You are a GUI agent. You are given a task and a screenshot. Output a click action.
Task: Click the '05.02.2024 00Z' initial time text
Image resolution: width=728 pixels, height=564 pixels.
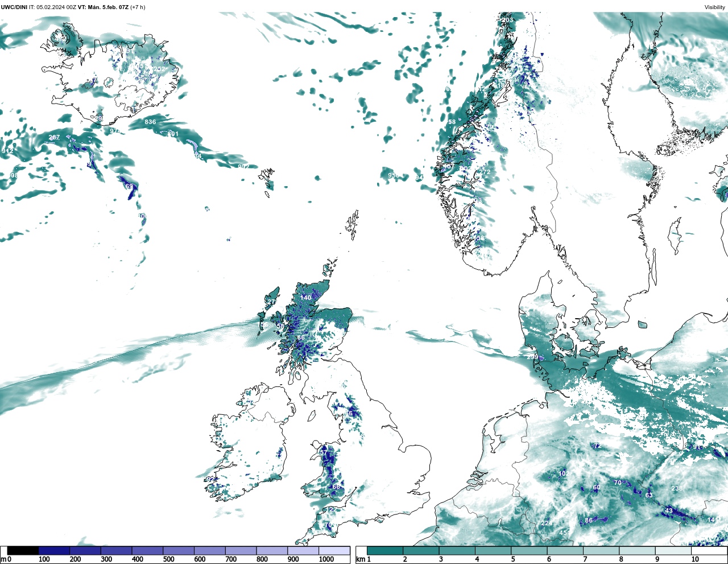(56, 7)
